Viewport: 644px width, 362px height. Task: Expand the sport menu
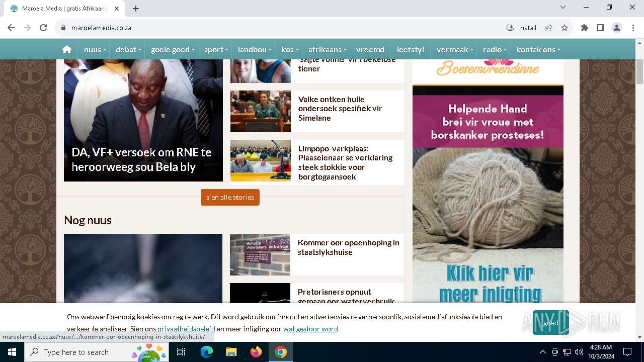click(x=216, y=49)
